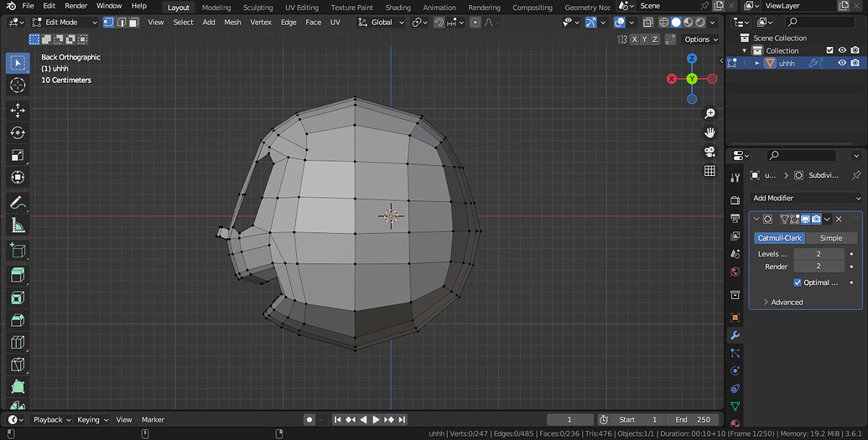
Task: Toggle Optimal Display checkbox
Action: 798,282
